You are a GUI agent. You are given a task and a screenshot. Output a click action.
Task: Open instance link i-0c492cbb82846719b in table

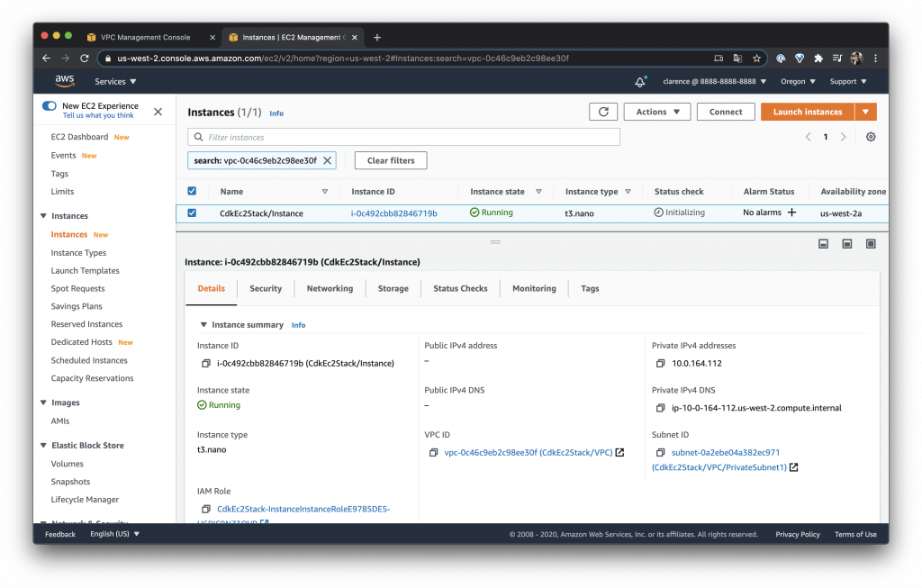[x=394, y=213]
